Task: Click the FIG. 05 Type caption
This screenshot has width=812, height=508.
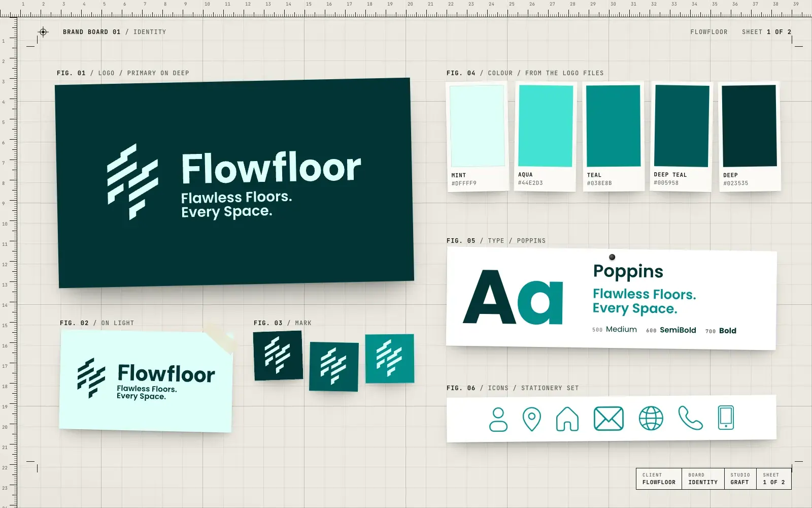Action: point(496,241)
